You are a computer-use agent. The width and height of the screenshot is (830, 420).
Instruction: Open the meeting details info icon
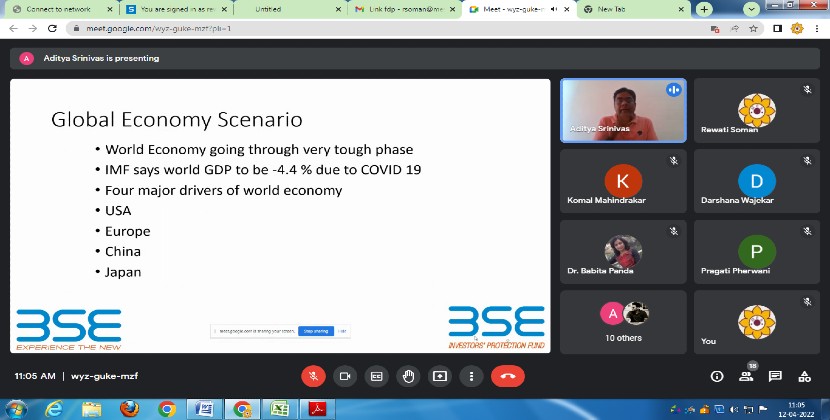(716, 376)
